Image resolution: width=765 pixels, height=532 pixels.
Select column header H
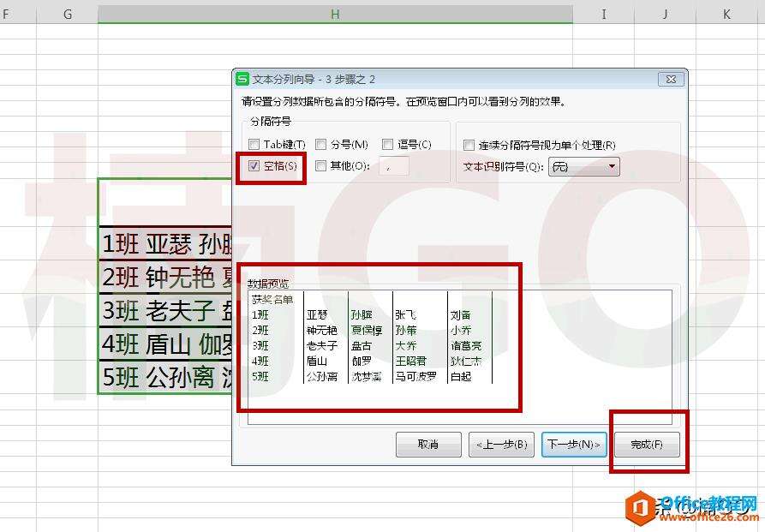(334, 14)
